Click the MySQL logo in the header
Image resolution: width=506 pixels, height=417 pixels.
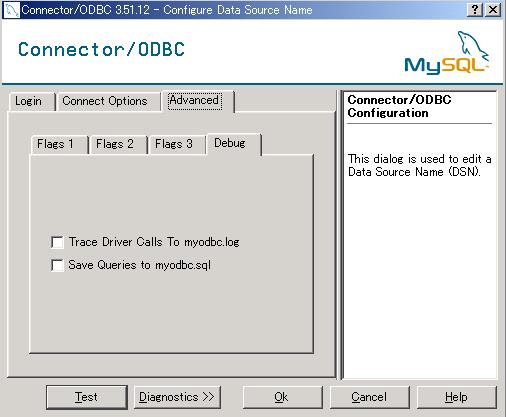coord(447,53)
